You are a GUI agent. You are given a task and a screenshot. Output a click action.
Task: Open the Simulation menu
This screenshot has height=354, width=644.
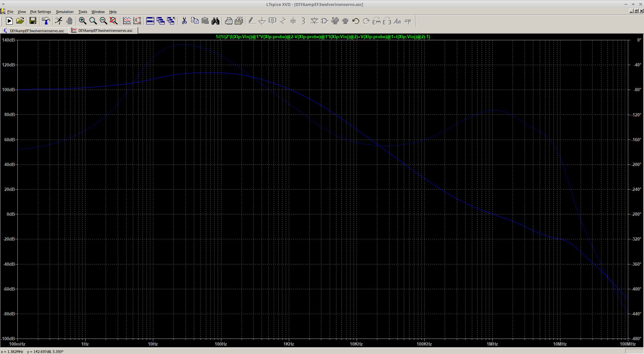(65, 12)
